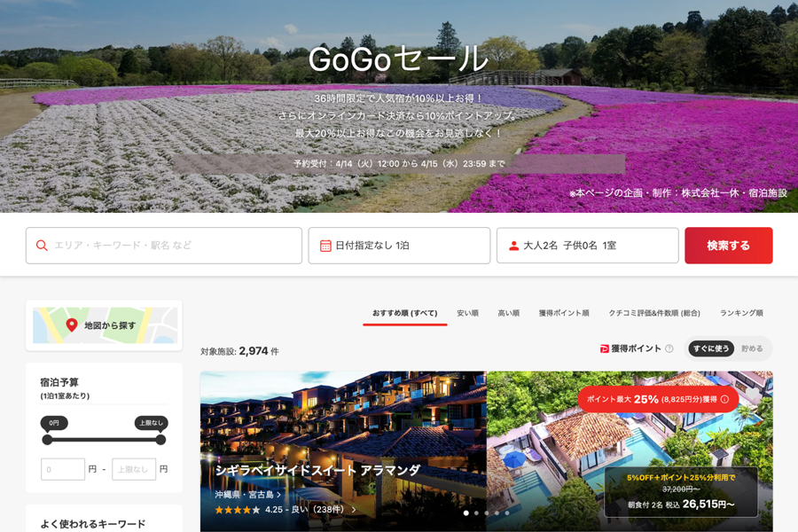Click the minimum budget input field
The width and height of the screenshot is (798, 532).
[x=63, y=469]
